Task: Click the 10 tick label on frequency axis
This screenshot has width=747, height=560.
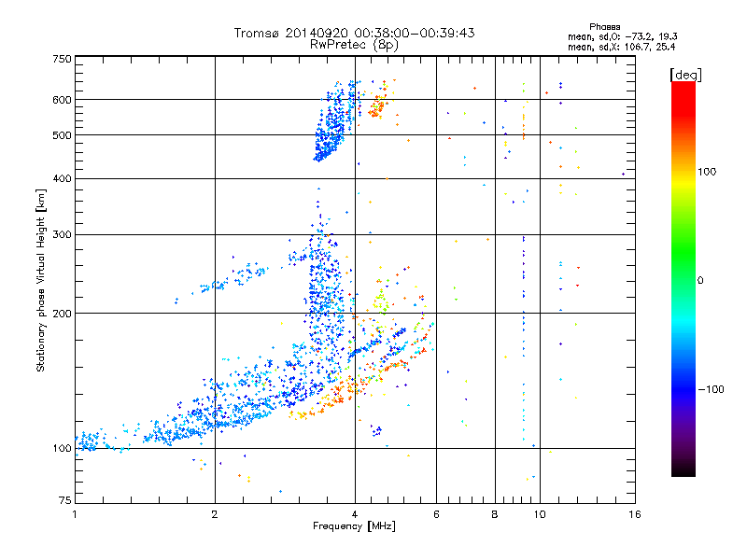Action: pos(540,514)
